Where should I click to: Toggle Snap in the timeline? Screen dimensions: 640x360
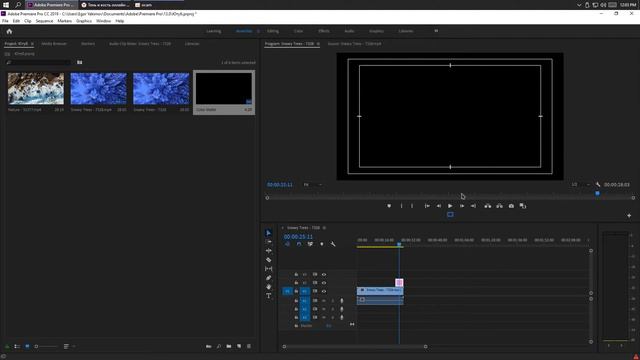[299, 244]
